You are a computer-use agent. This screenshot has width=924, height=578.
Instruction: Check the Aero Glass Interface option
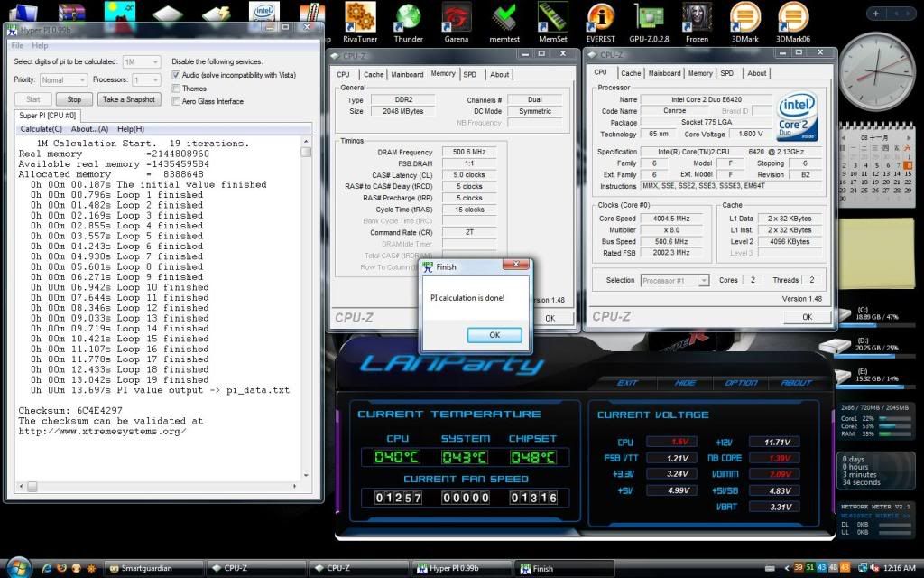[x=177, y=101]
